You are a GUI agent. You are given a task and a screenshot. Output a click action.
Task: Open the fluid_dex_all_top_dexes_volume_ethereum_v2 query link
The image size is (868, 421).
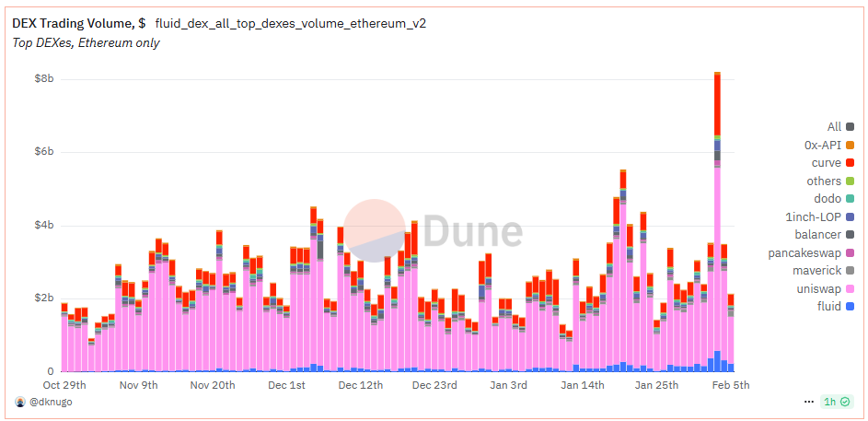(291, 24)
